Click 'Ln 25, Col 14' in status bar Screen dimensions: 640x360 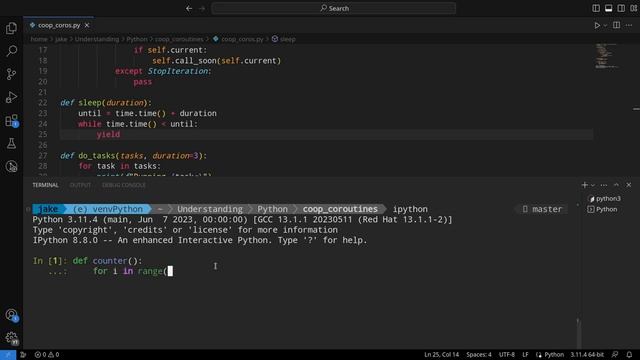(441, 355)
